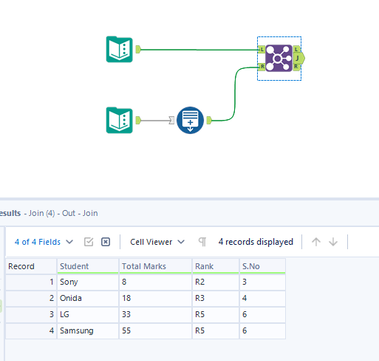
Task: Select Rank cell R5 in LG row
Action: (x=216, y=314)
